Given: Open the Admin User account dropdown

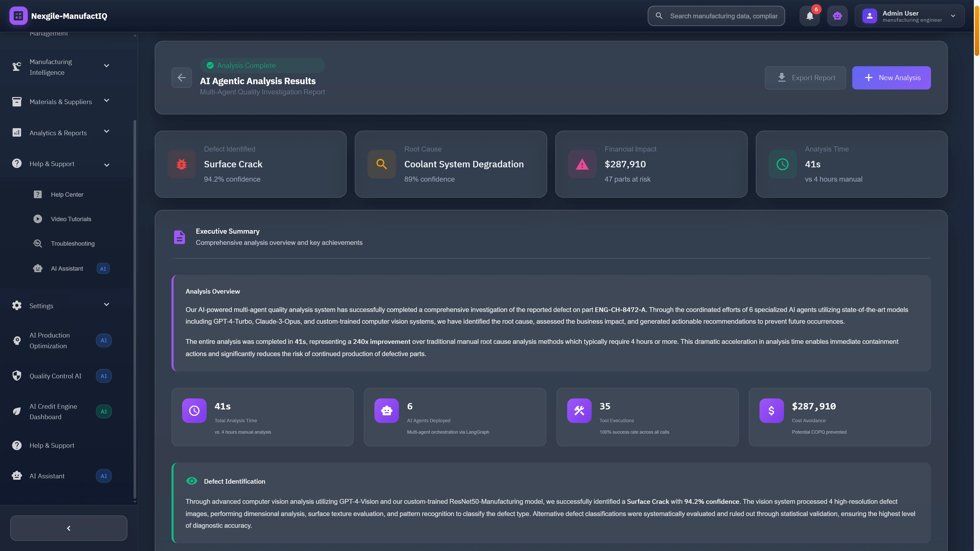Looking at the screenshot, I should point(910,16).
